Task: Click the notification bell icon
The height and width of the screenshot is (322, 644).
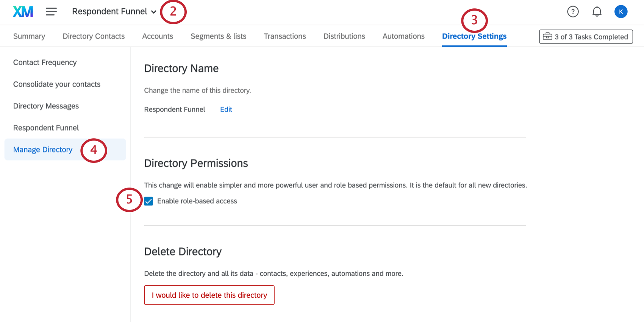Action: click(x=597, y=11)
